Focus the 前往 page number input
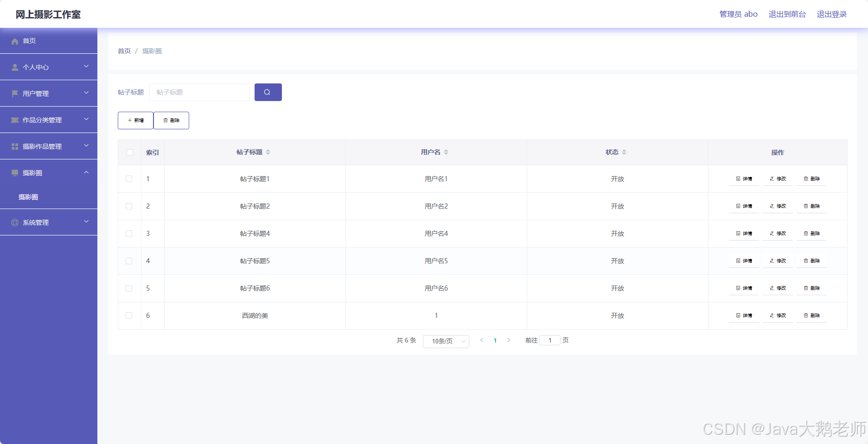 [550, 341]
